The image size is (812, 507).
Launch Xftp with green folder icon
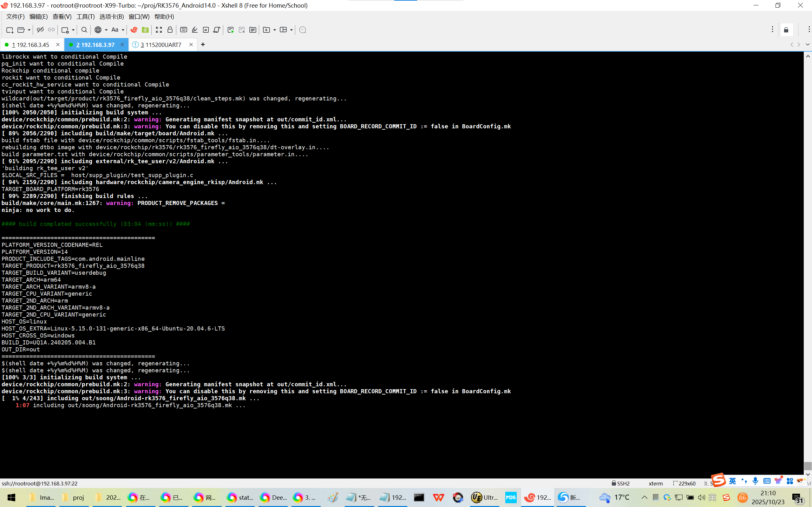145,30
